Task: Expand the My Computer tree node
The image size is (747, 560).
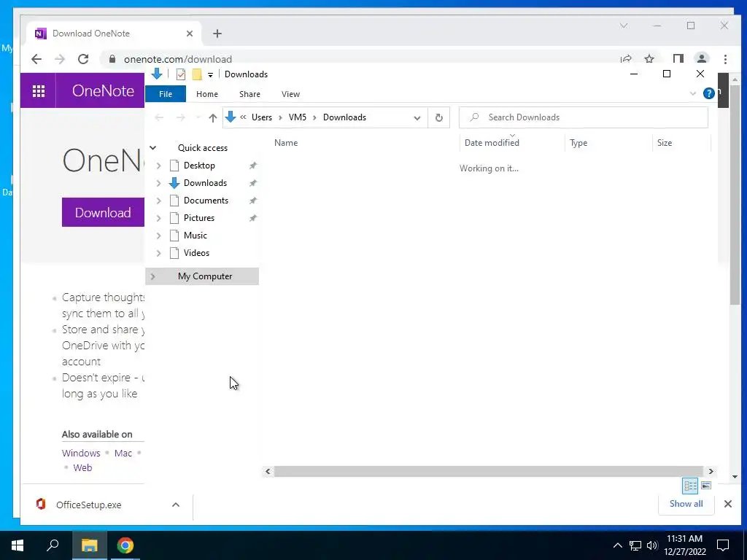Action: [152, 276]
